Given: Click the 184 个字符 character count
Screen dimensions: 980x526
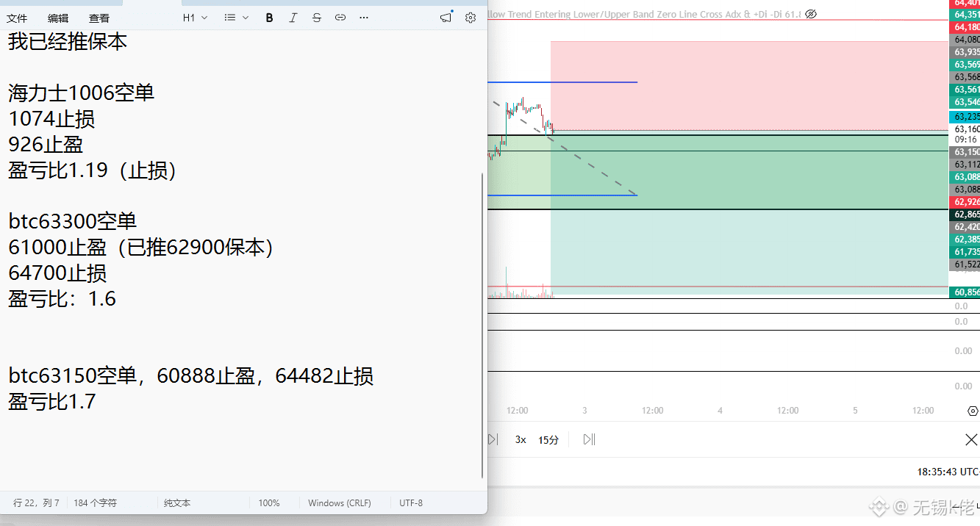Looking at the screenshot, I should point(95,503).
